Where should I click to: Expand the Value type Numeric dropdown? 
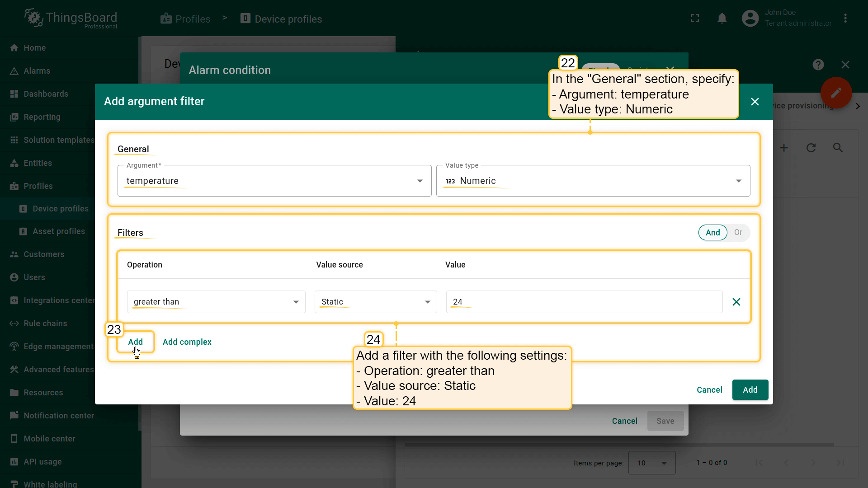(593, 181)
